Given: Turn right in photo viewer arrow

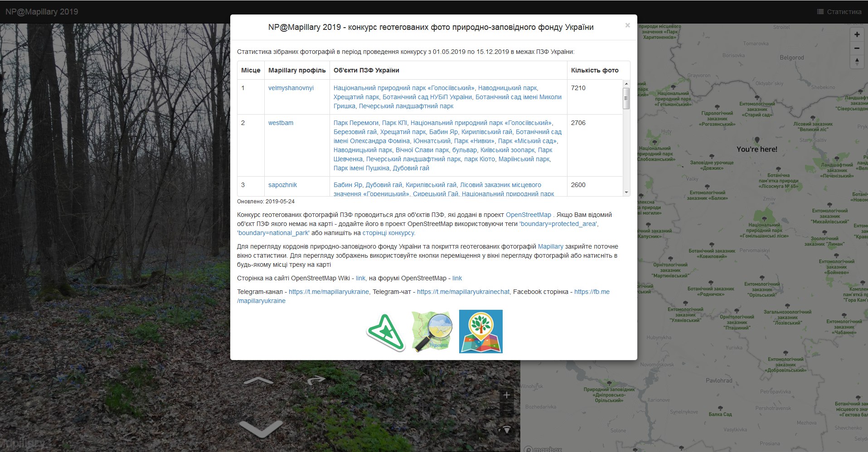Looking at the screenshot, I should [316, 380].
